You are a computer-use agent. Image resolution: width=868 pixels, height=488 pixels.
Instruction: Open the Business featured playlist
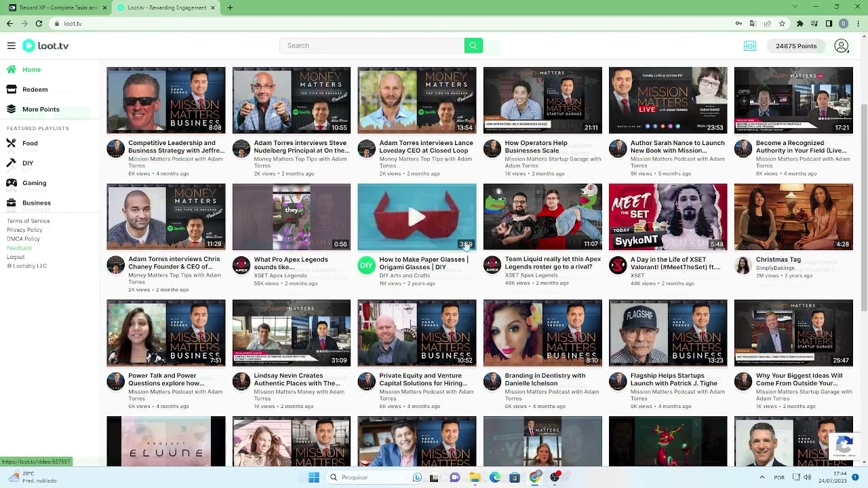[36, 203]
